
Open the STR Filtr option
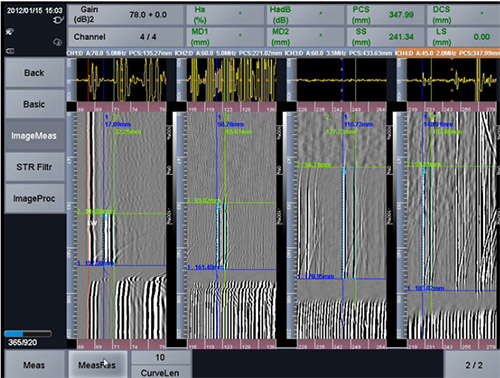coord(35,167)
